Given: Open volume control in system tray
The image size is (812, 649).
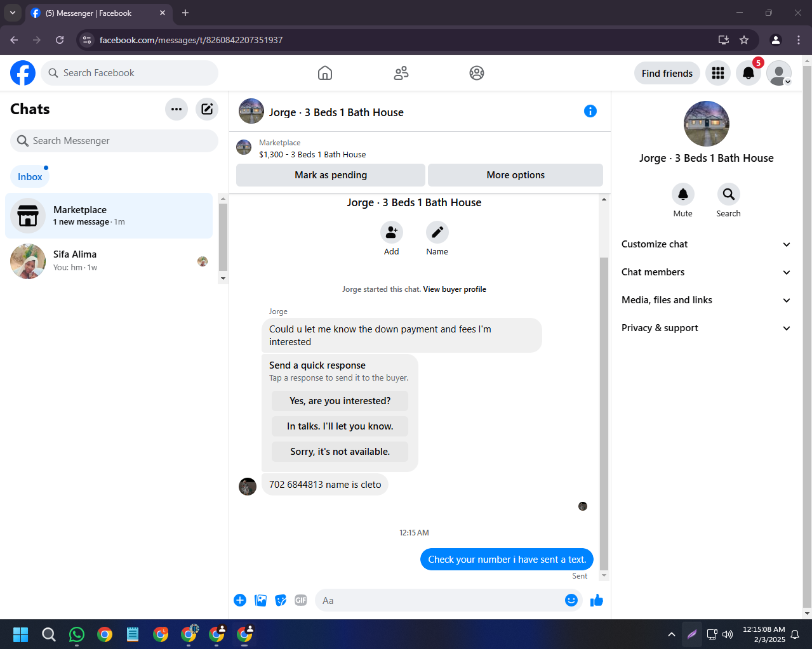Looking at the screenshot, I should pos(728,634).
